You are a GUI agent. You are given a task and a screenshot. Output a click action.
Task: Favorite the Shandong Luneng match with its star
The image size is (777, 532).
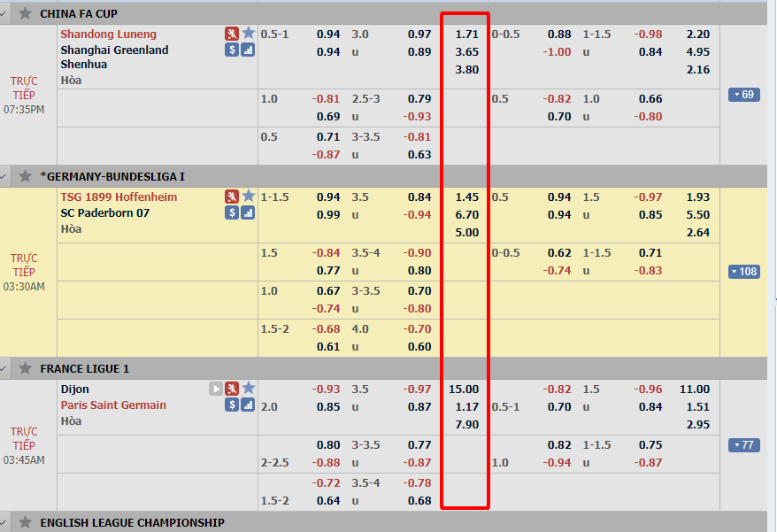249,34
